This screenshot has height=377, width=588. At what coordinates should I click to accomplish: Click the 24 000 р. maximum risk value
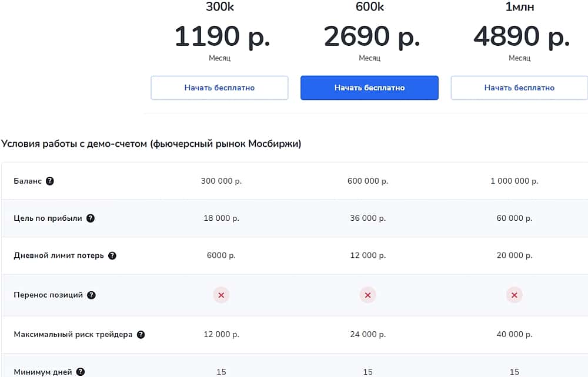point(367,335)
